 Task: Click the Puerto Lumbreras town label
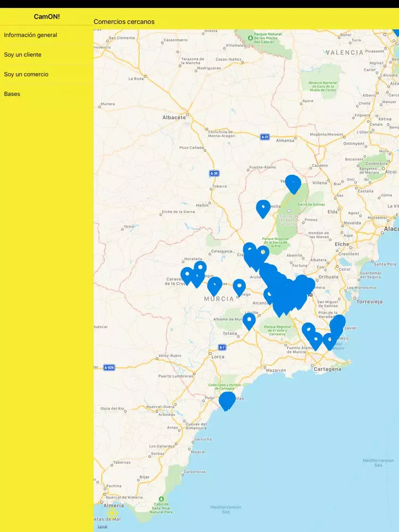[176, 376]
